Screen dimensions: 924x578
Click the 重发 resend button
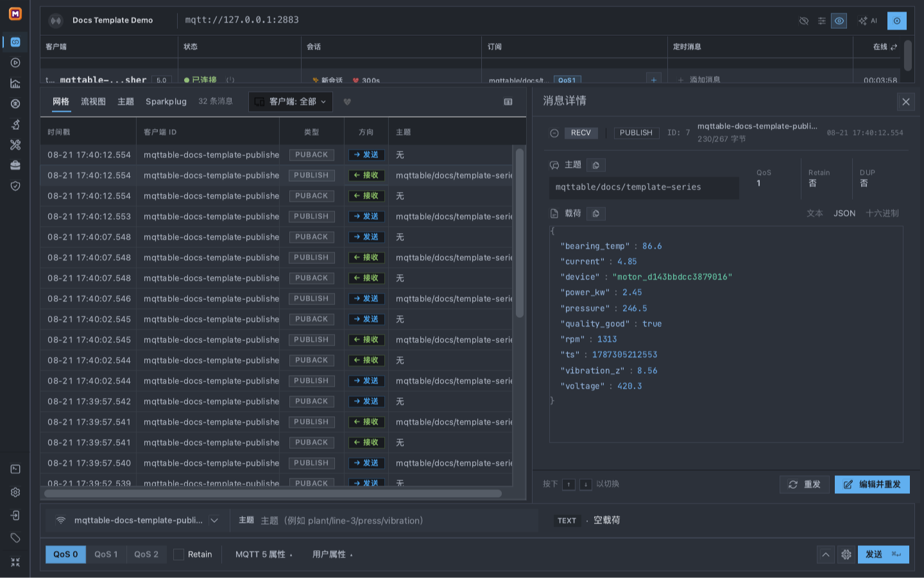click(x=805, y=484)
